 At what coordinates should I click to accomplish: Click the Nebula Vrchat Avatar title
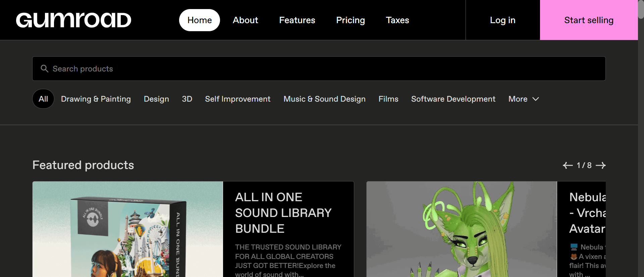(x=588, y=213)
